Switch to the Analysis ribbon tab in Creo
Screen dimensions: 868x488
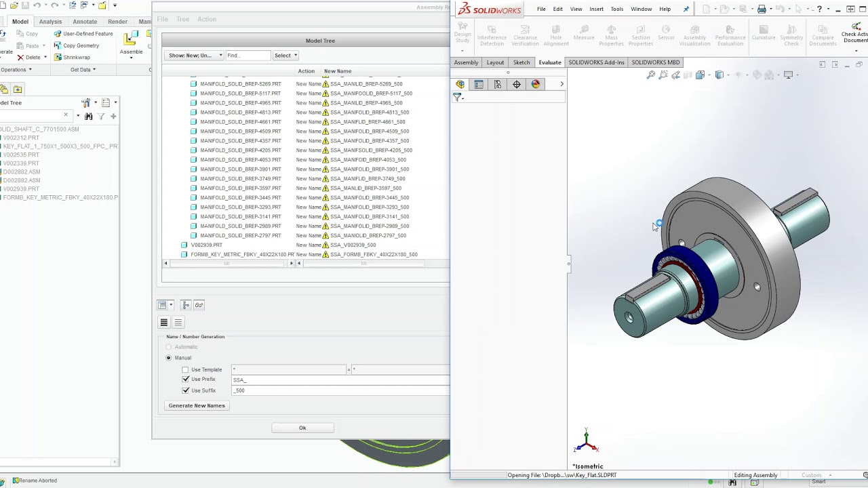click(50, 22)
